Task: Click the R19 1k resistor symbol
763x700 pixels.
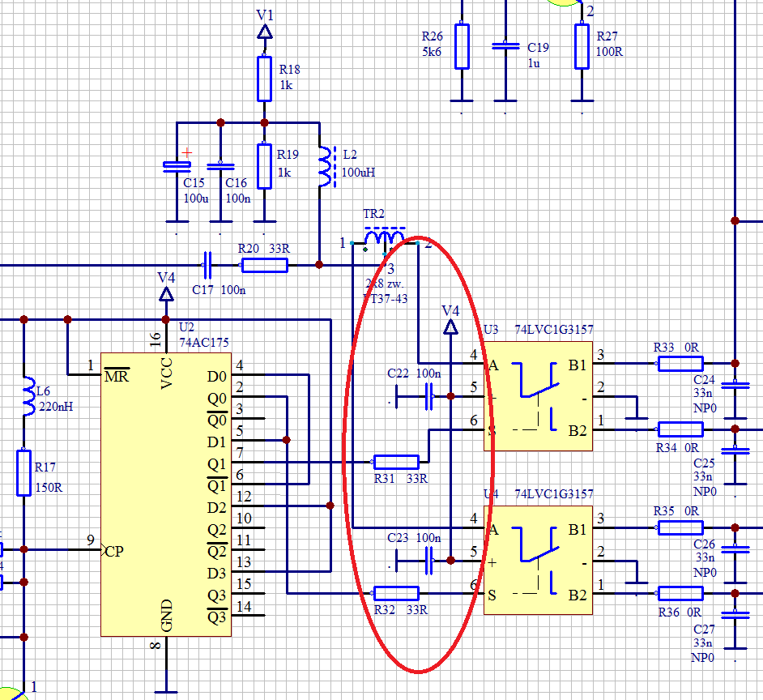Action: (x=264, y=166)
